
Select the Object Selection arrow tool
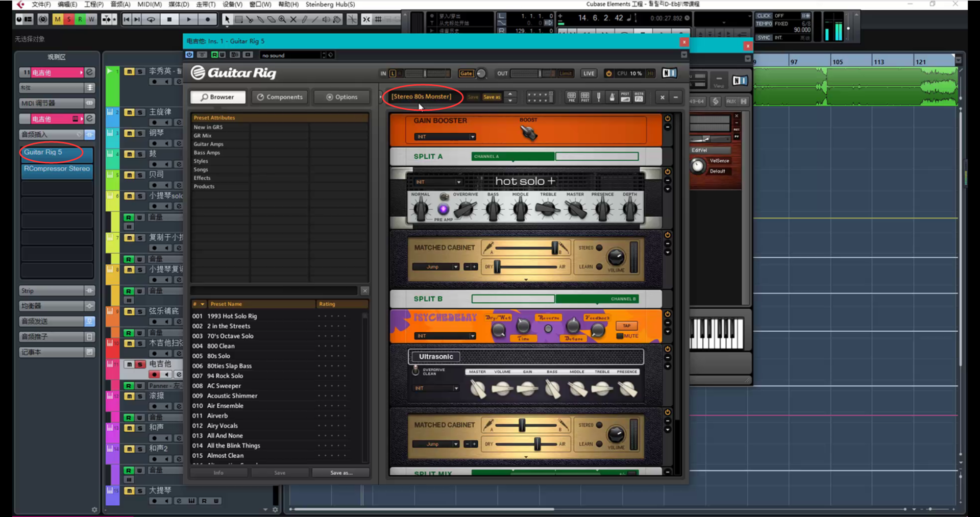(x=227, y=19)
